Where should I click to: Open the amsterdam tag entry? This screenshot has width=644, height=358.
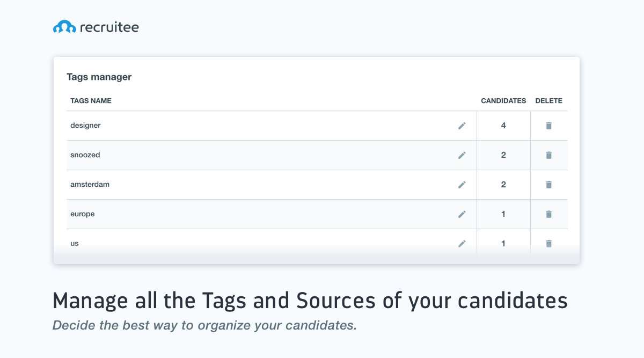(x=90, y=185)
